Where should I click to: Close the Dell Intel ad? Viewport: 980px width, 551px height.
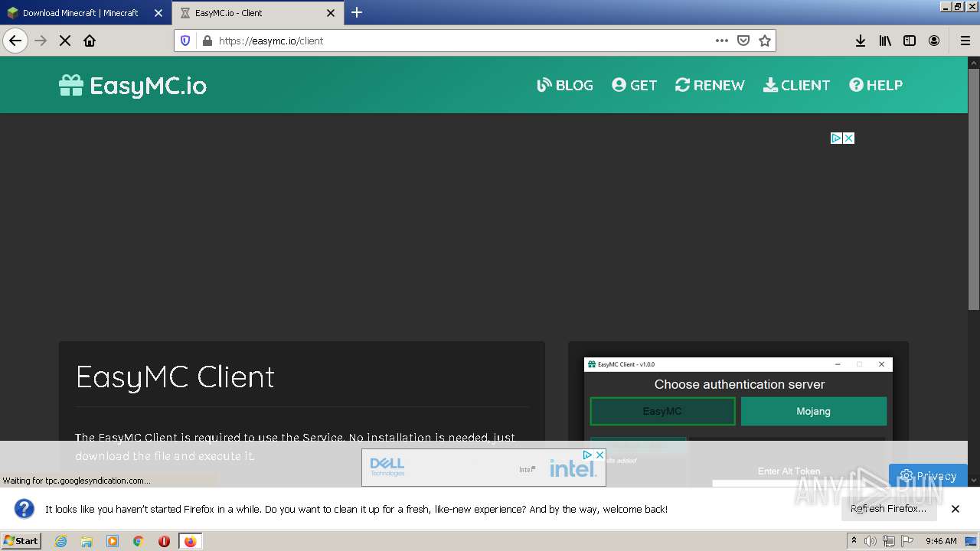(599, 455)
